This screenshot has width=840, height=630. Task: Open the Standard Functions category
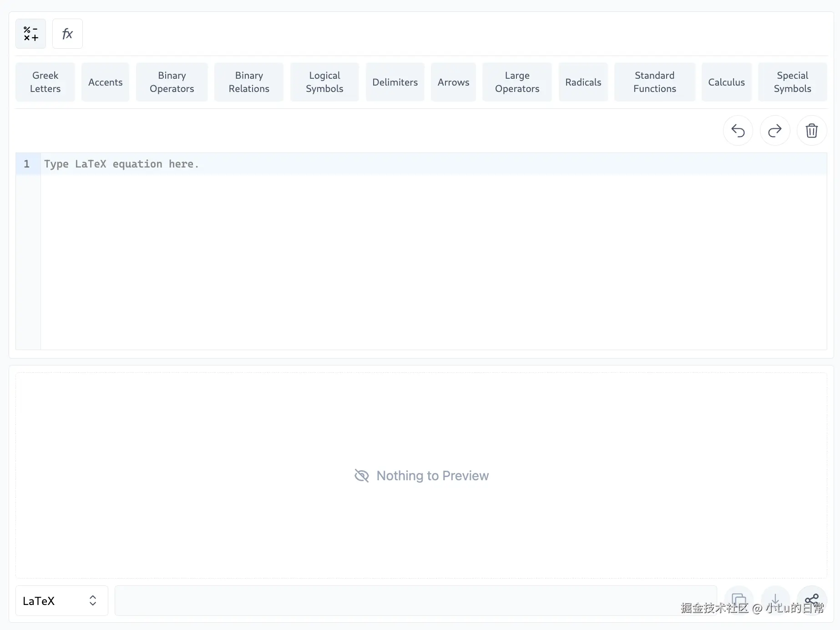pos(654,82)
